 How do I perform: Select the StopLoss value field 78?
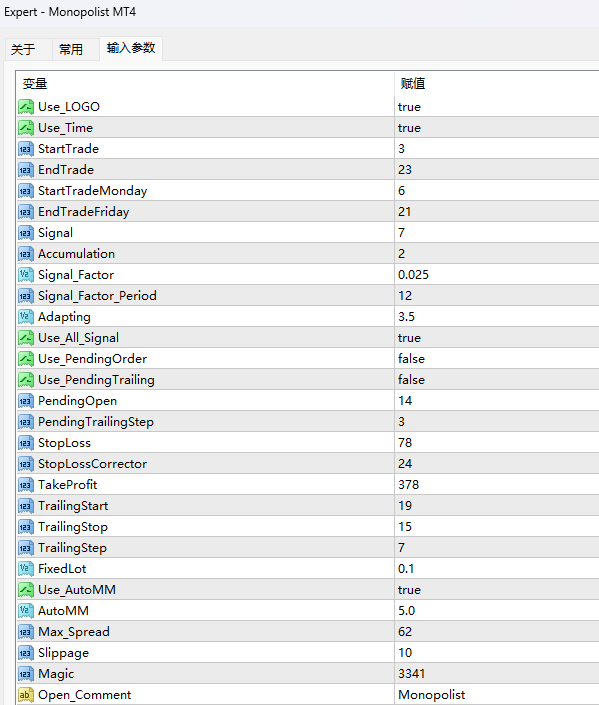pos(496,443)
